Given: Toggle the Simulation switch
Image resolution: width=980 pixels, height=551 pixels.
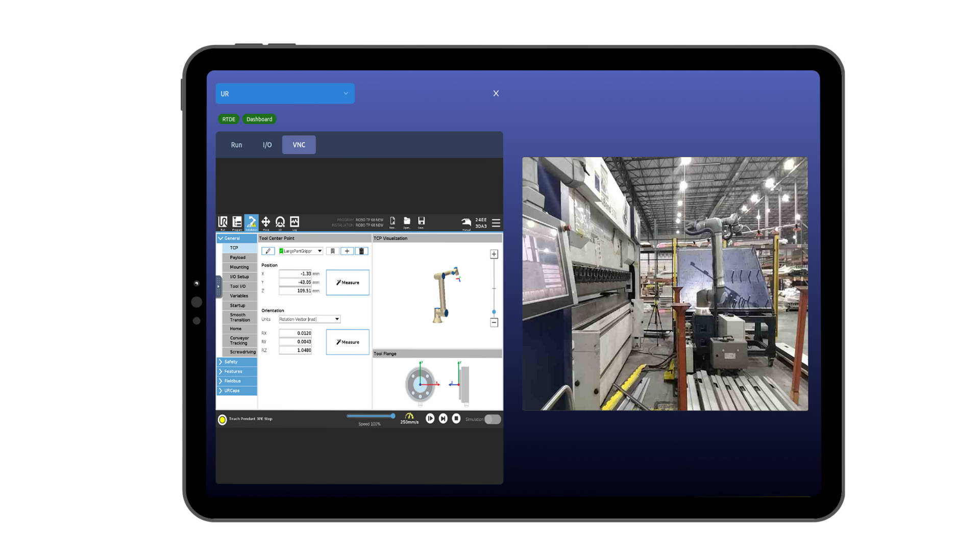Looking at the screenshot, I should [x=493, y=419].
